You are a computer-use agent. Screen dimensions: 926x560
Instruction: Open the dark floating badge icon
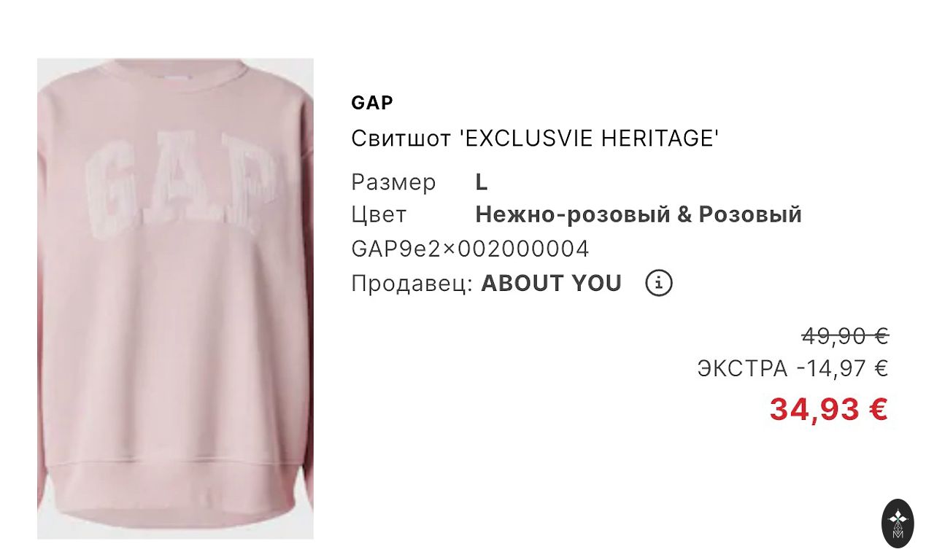pyautogui.click(x=898, y=523)
